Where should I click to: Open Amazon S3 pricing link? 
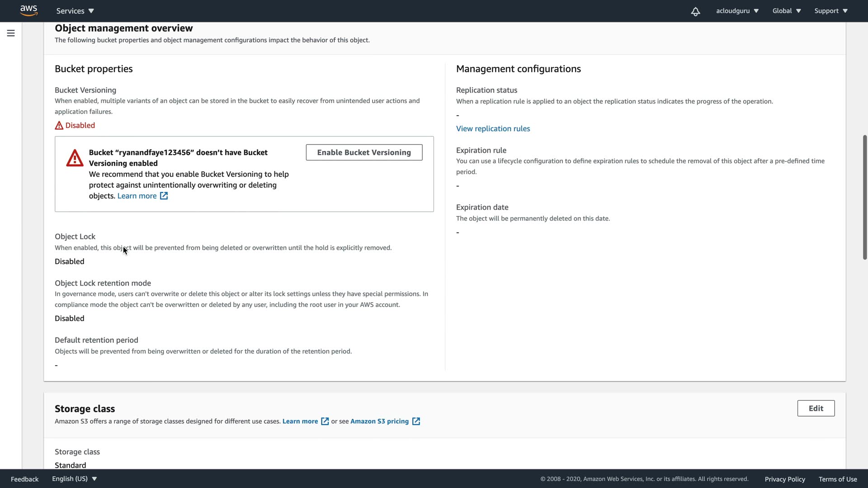coord(379,421)
